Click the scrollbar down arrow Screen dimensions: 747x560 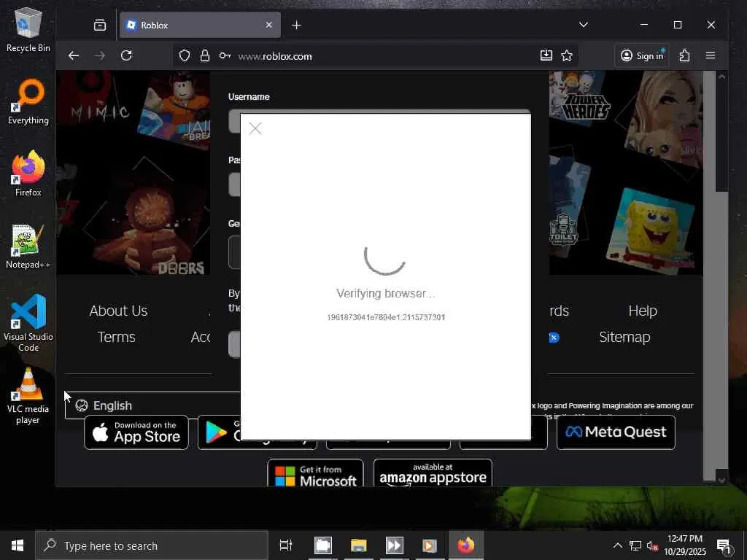pyautogui.click(x=721, y=481)
